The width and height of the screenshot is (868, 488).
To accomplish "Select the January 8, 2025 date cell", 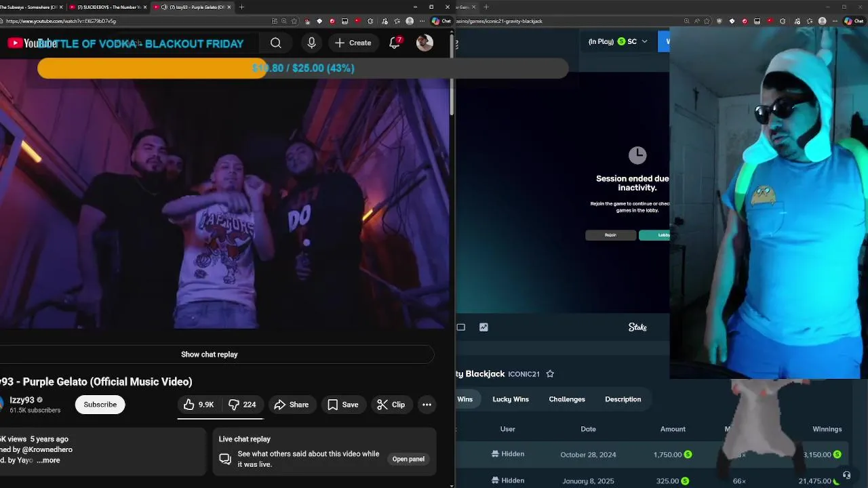I will 588,481.
